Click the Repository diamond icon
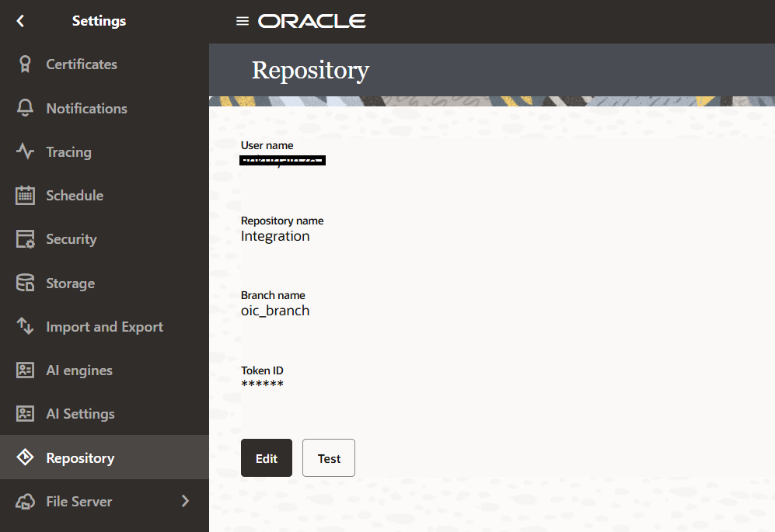Screen dimensions: 775x532 [25, 457]
